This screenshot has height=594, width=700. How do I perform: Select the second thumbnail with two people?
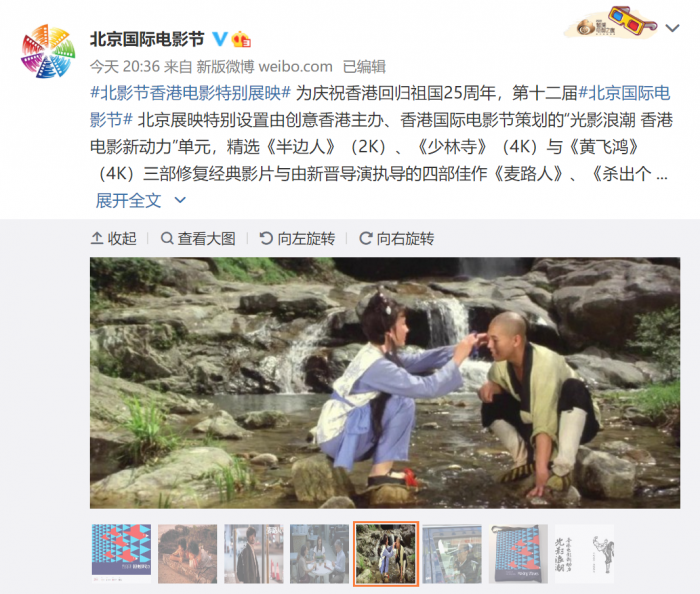pyautogui.click(x=188, y=554)
